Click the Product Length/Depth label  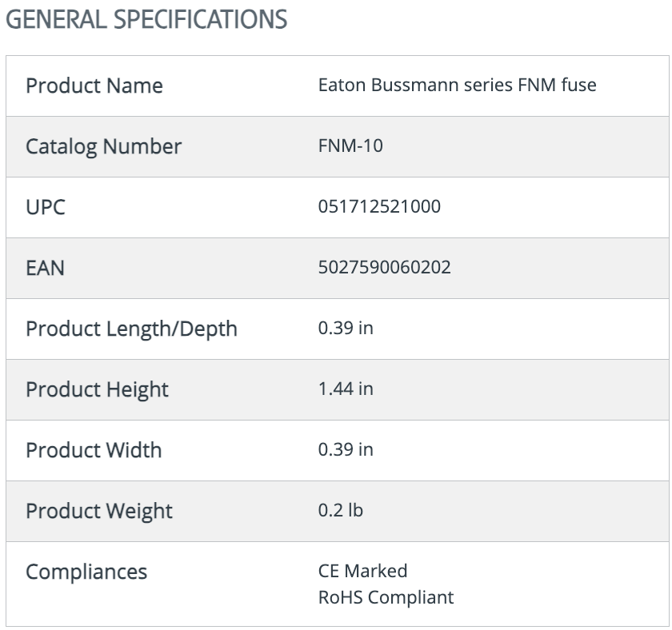click(131, 329)
